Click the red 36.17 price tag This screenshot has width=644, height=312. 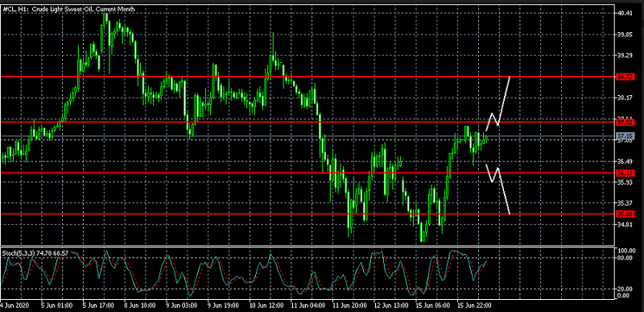(x=625, y=173)
